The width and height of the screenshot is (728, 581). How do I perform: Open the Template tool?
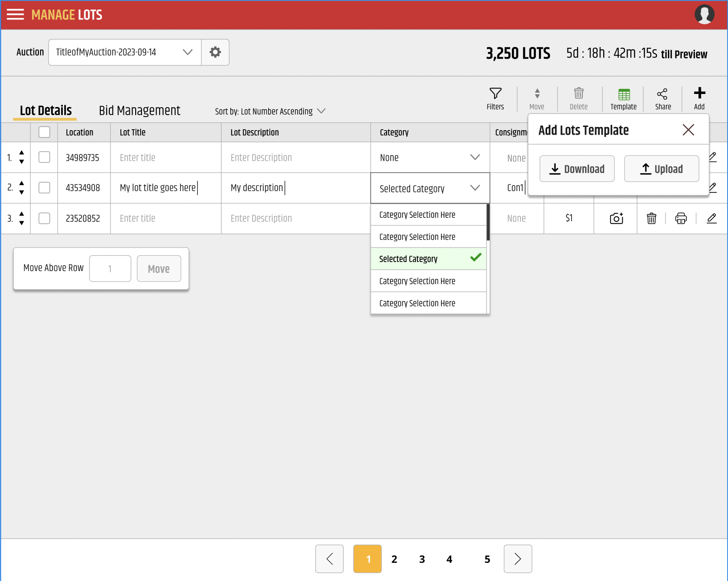[623, 98]
